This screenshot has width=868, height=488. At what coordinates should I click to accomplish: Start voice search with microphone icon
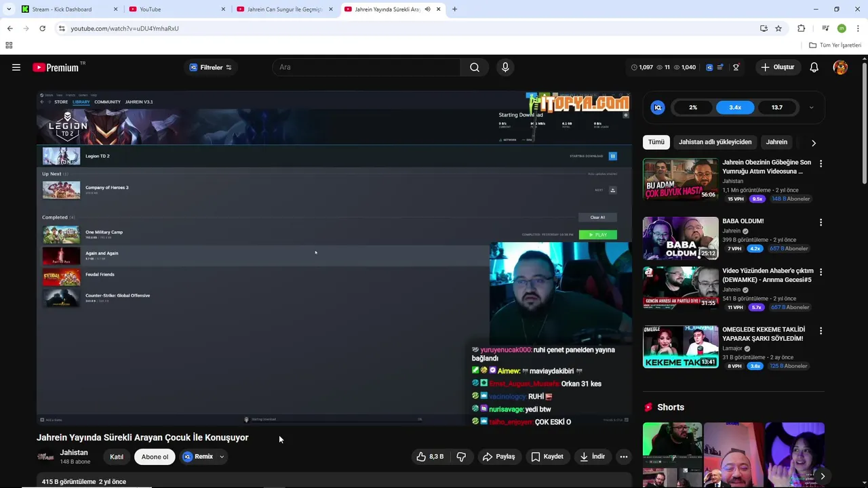pos(505,67)
